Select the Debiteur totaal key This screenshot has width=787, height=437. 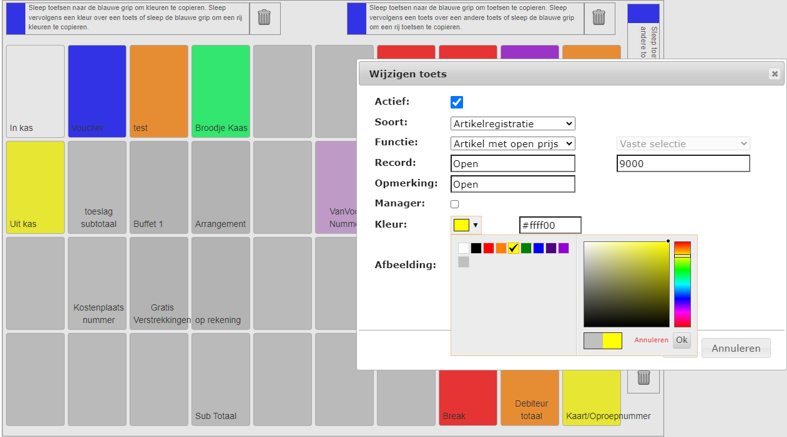tap(530, 398)
